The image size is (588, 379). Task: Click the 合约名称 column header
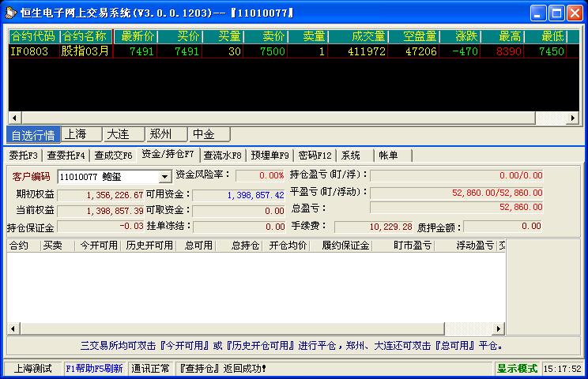pos(85,36)
